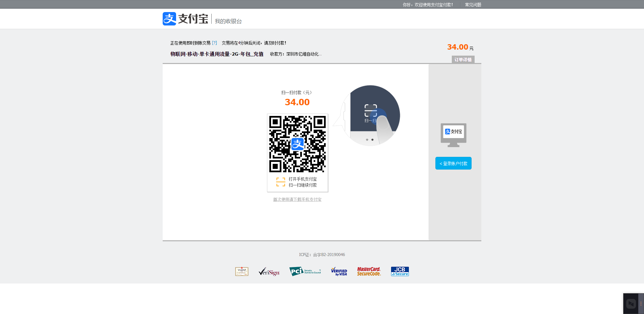The image size is (644, 314).
Task: Click the 交易将在4分钟后关闭 notice text
Action: [254, 43]
